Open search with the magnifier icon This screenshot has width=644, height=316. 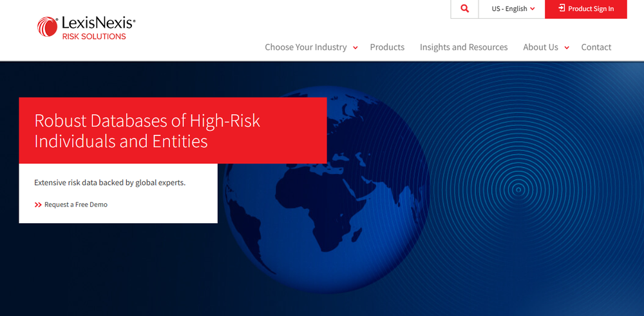tap(464, 8)
